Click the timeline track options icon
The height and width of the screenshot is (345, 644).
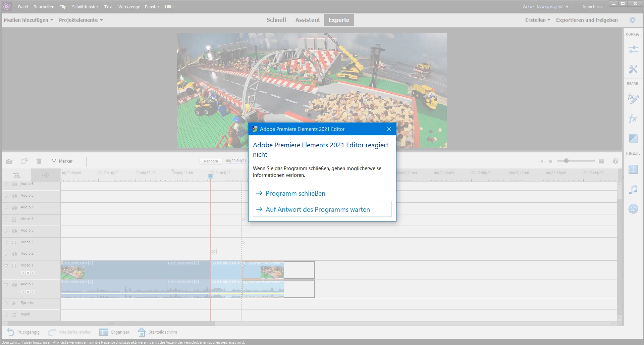point(17,175)
